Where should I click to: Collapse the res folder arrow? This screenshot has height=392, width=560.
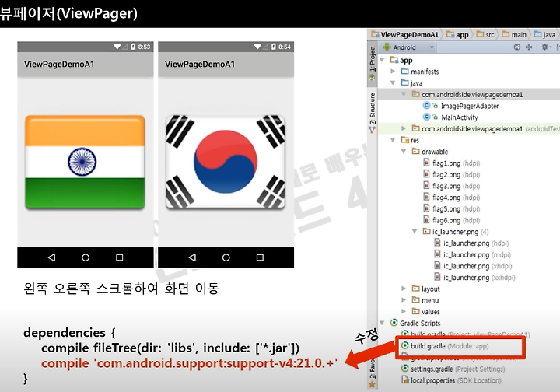[393, 139]
